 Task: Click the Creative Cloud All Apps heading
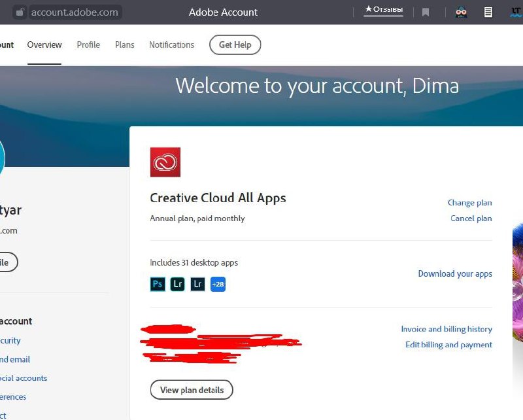click(x=218, y=198)
